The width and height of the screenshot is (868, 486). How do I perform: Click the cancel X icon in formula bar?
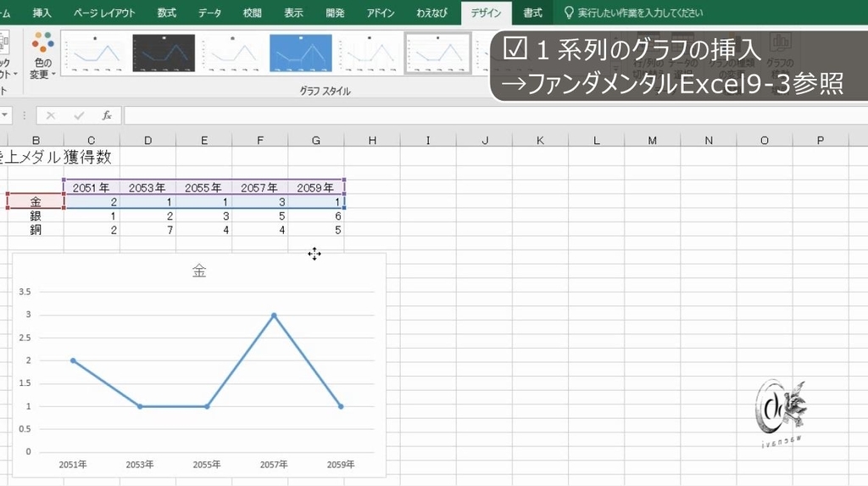coord(50,115)
